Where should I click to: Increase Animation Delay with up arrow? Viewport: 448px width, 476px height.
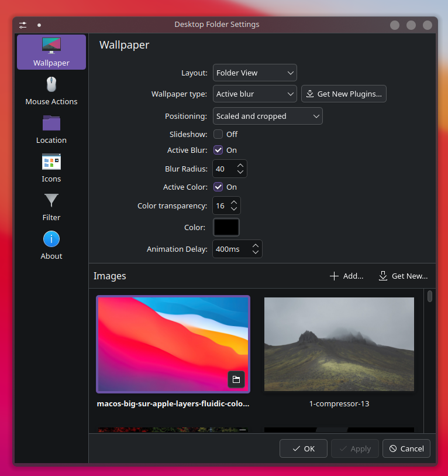[256, 246]
